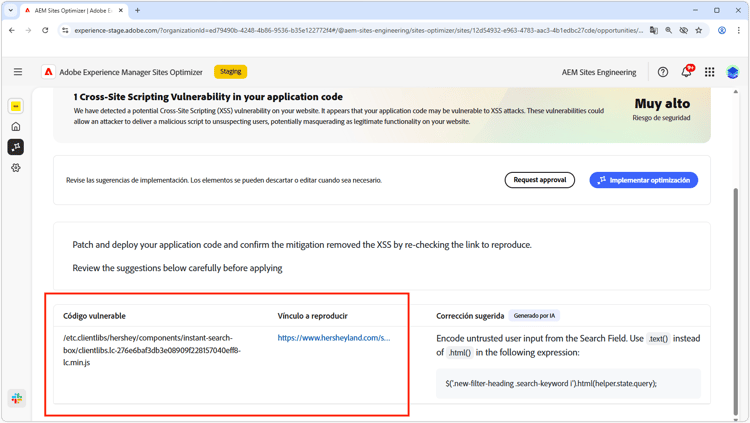Screen dimensions: 750x423
Task: Click the address bar URL
Action: tap(359, 30)
